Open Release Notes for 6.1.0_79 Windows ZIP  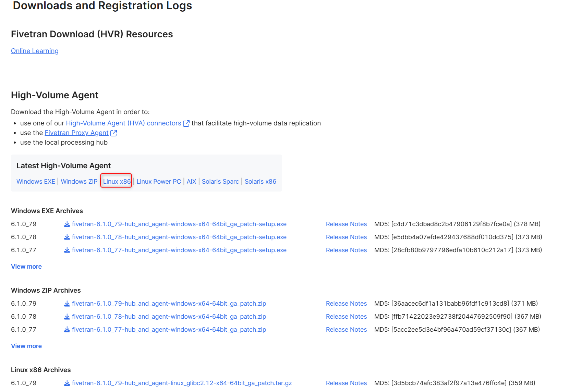tap(346, 304)
